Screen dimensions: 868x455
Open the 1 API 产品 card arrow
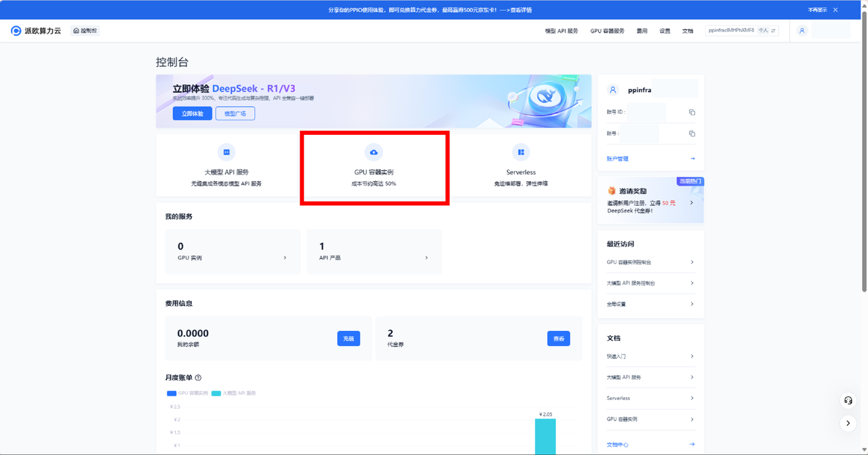(x=427, y=258)
